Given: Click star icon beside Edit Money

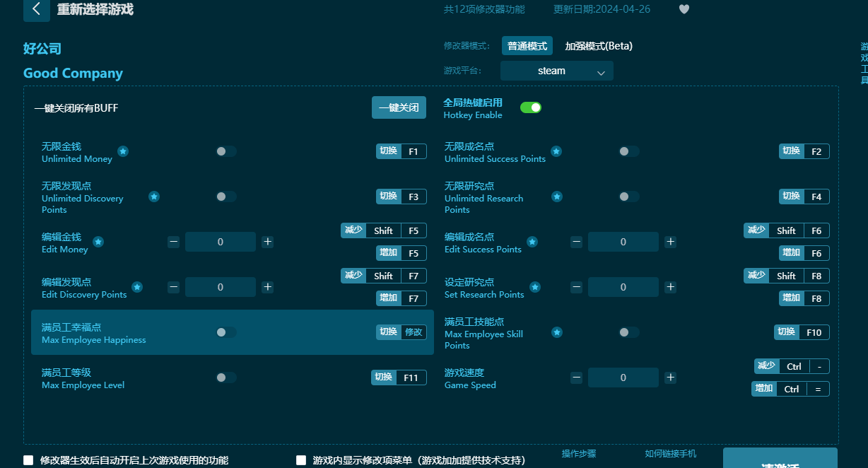Looking at the screenshot, I should tap(98, 242).
